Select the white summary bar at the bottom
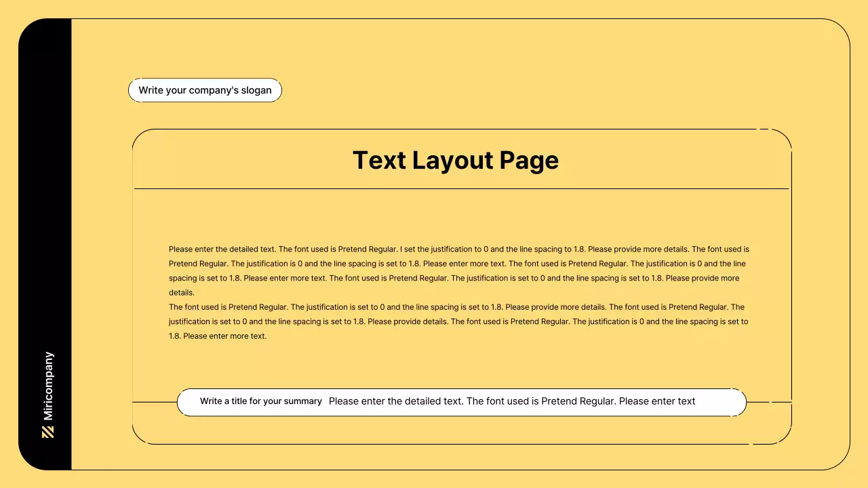Viewport: 868px width, 488px height. [x=462, y=401]
